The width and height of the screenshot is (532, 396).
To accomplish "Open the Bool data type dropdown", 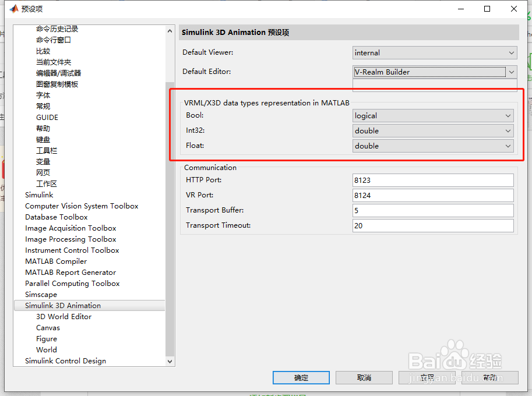I will 433,116.
